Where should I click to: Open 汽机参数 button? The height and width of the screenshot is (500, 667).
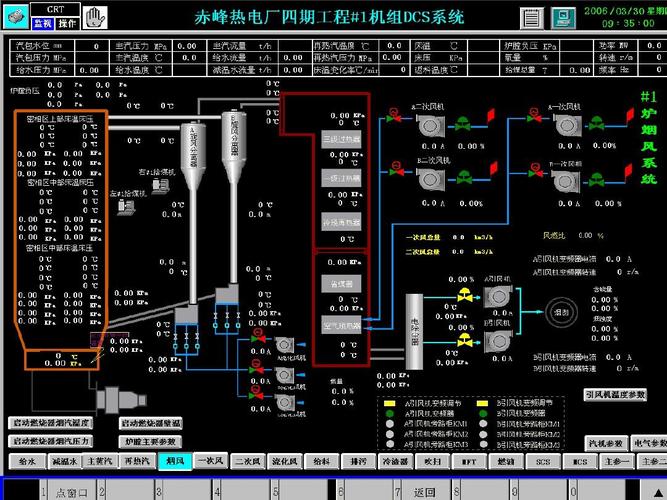click(605, 443)
